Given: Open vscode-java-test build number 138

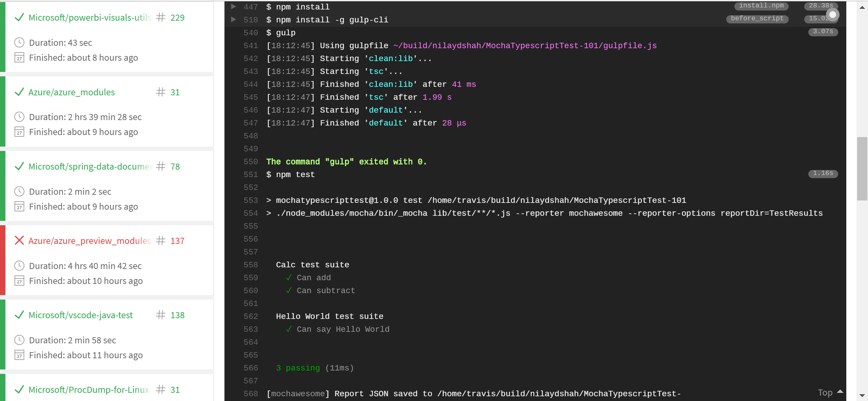Looking at the screenshot, I should click(x=177, y=315).
